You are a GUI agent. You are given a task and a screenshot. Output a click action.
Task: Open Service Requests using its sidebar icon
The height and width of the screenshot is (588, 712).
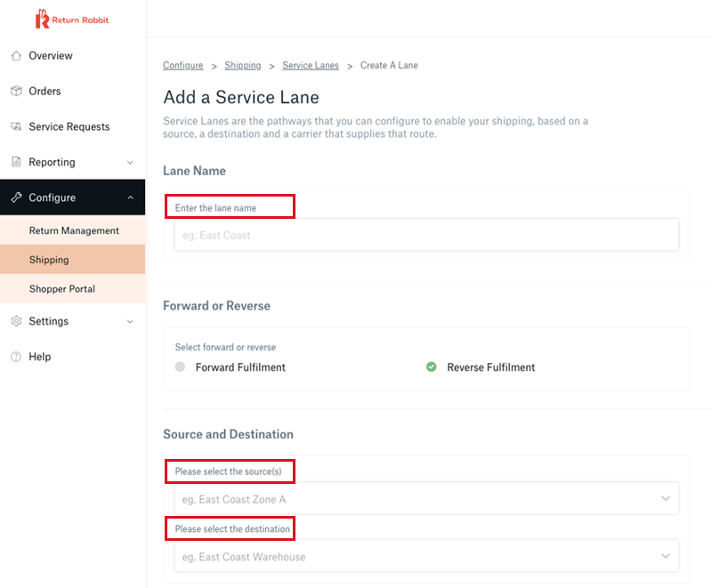coord(19,126)
